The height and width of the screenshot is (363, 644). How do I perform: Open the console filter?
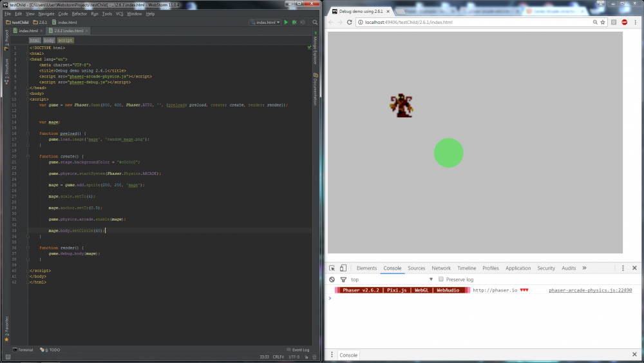point(343,280)
